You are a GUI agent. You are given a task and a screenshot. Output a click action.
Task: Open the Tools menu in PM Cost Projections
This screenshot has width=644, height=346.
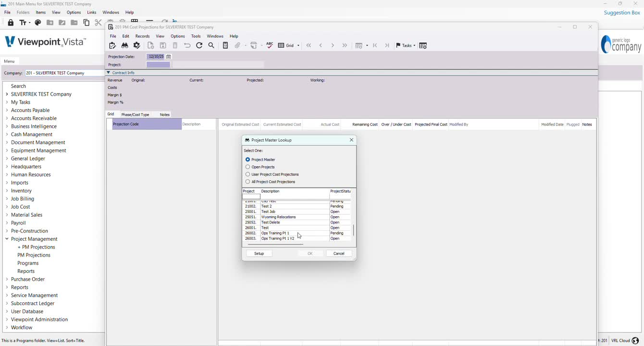point(196,36)
